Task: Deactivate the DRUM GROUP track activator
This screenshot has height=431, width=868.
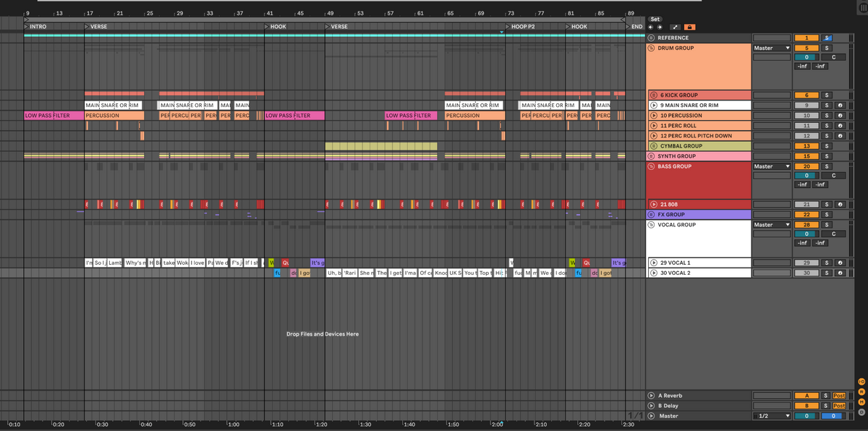Action: click(807, 48)
